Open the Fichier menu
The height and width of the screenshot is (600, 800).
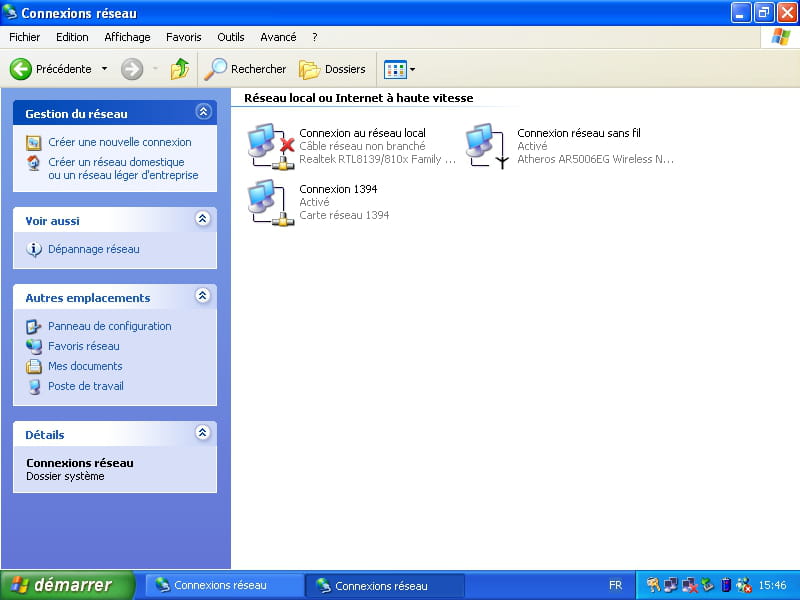pyautogui.click(x=24, y=37)
